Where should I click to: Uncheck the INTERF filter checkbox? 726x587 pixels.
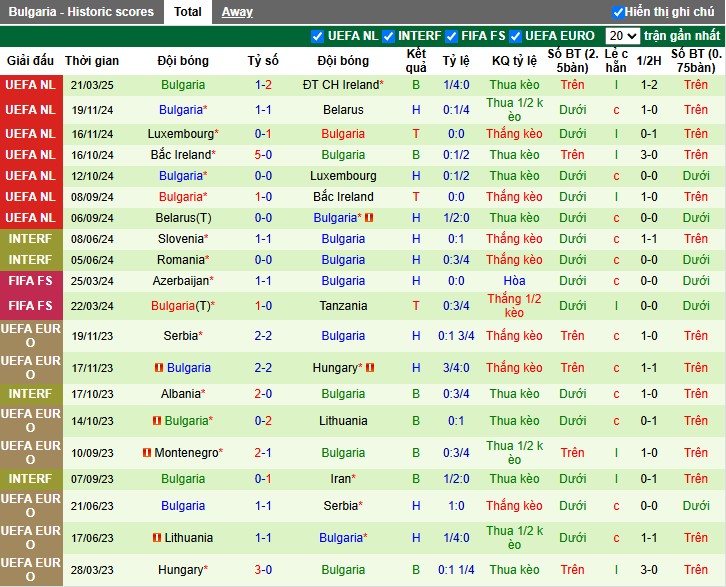388,36
